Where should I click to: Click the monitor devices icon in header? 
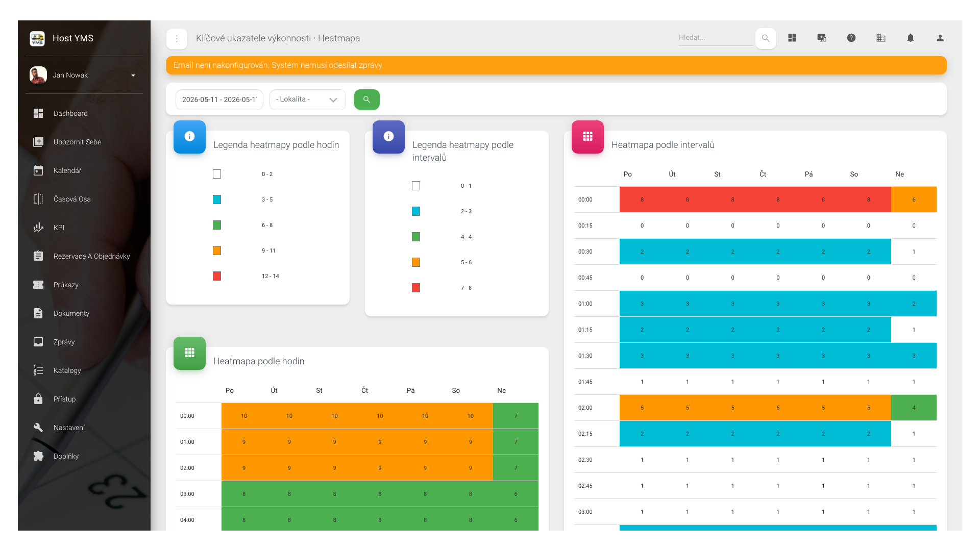821,38
